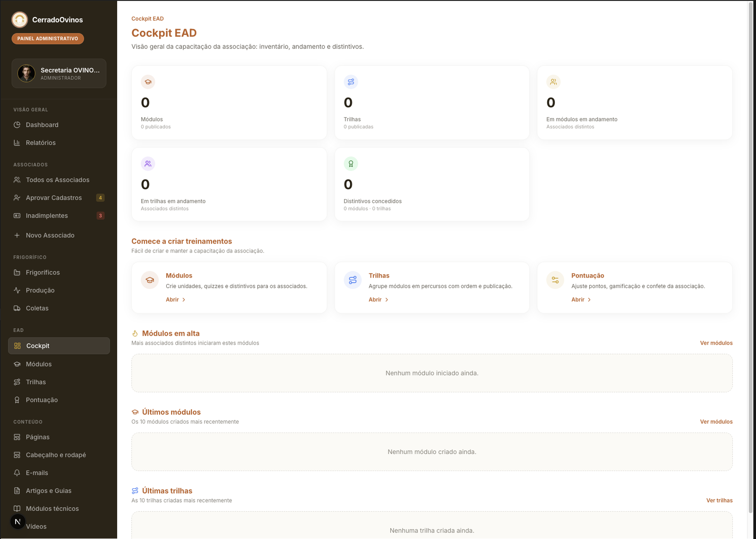The height and width of the screenshot is (539, 756).
Task: Click the Produção activity icon
Action: [x=17, y=290]
